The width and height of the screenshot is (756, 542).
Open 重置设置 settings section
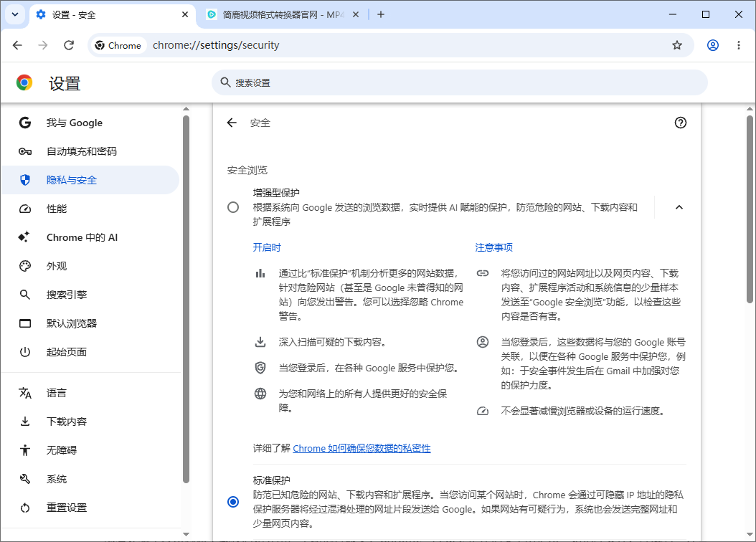coord(90,508)
